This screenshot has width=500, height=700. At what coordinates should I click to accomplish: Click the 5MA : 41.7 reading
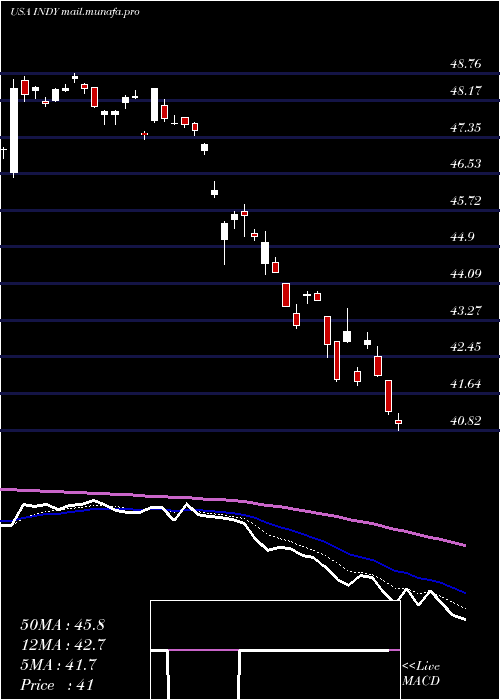[x=58, y=665]
